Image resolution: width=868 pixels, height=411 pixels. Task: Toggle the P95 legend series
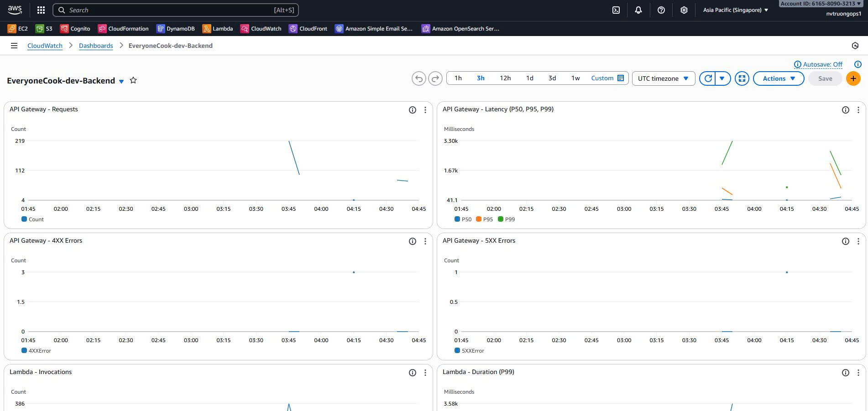(484, 219)
